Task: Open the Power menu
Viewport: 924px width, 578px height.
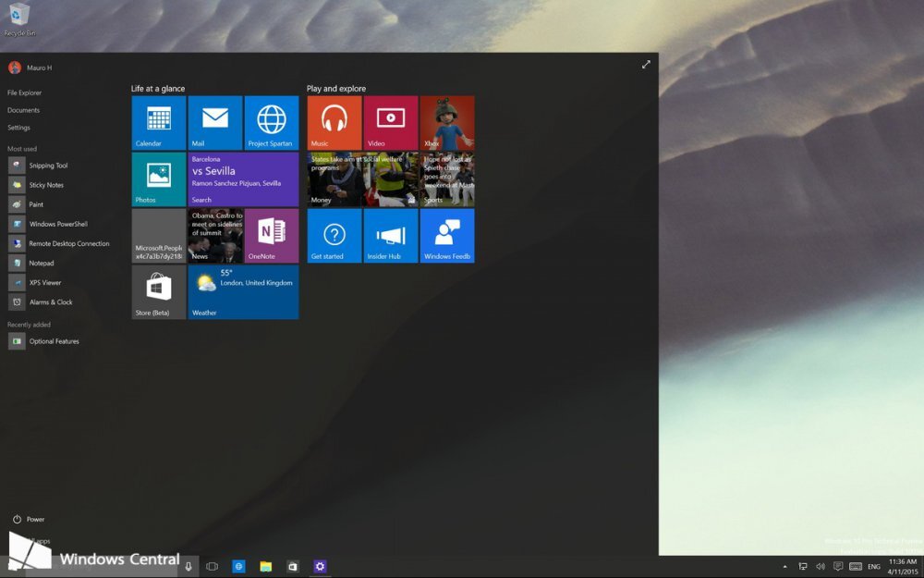Action: (x=28, y=519)
